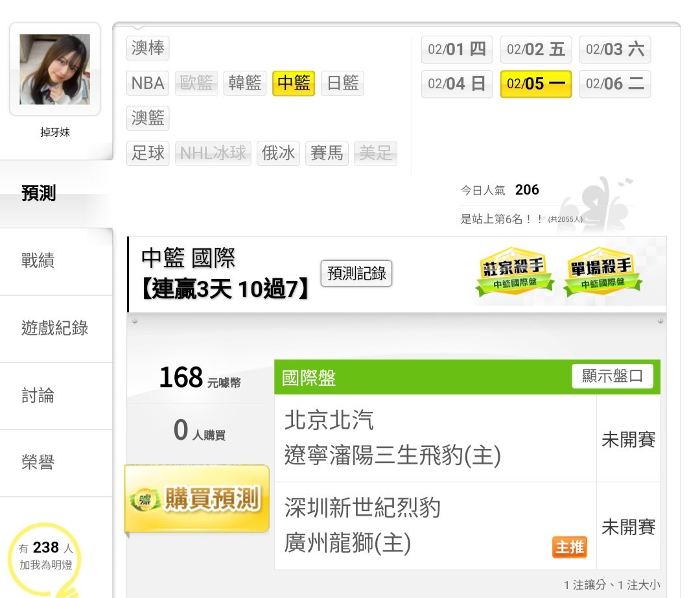Select the 賽馬 sport filter

(327, 153)
